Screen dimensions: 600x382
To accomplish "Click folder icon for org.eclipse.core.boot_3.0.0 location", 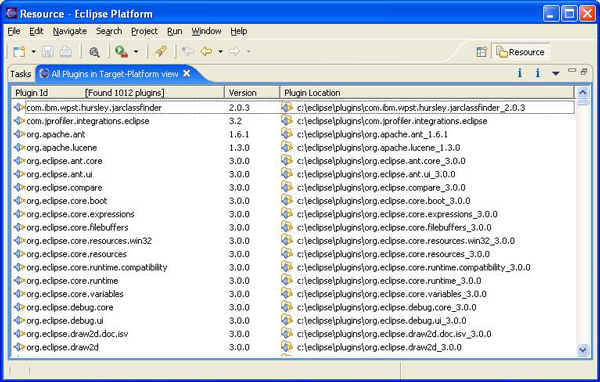I will [x=287, y=200].
